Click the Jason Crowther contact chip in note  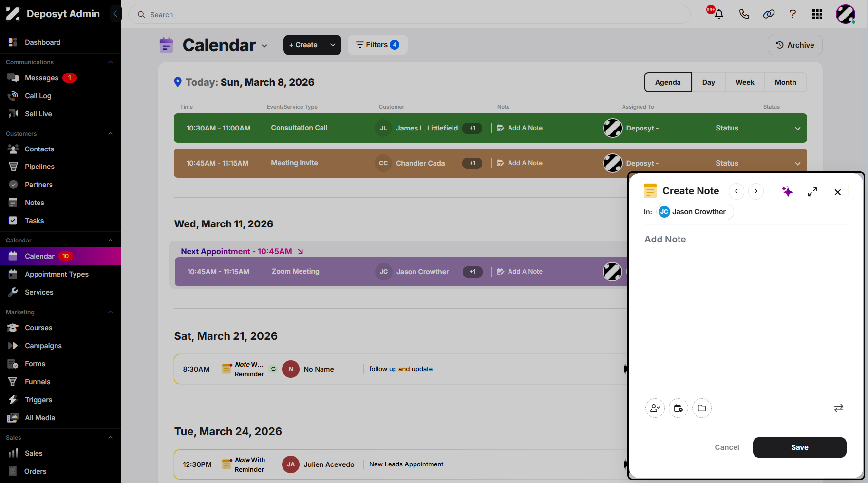(695, 212)
